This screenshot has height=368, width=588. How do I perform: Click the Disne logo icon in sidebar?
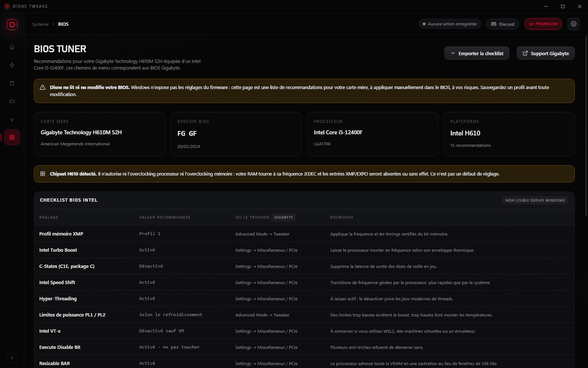pyautogui.click(x=12, y=25)
